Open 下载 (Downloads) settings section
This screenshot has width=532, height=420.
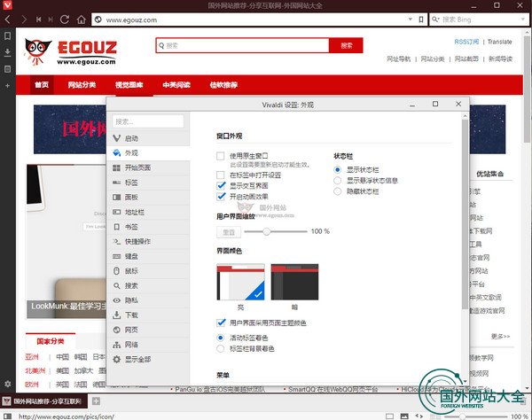point(148,315)
